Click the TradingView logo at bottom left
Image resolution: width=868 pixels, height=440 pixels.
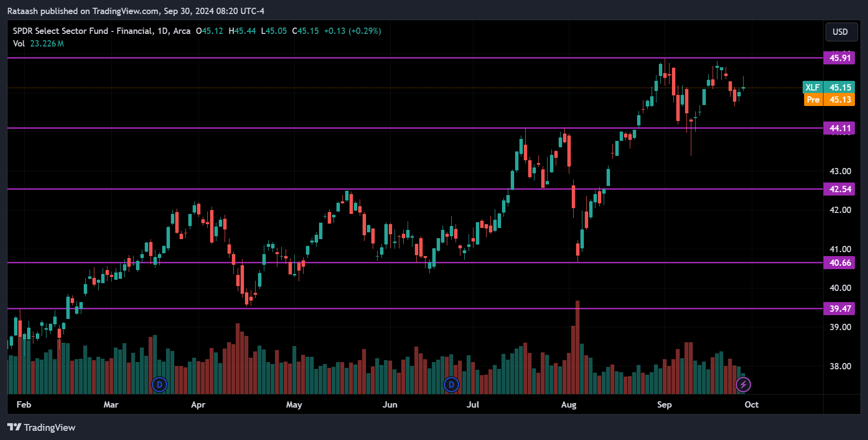click(x=42, y=427)
